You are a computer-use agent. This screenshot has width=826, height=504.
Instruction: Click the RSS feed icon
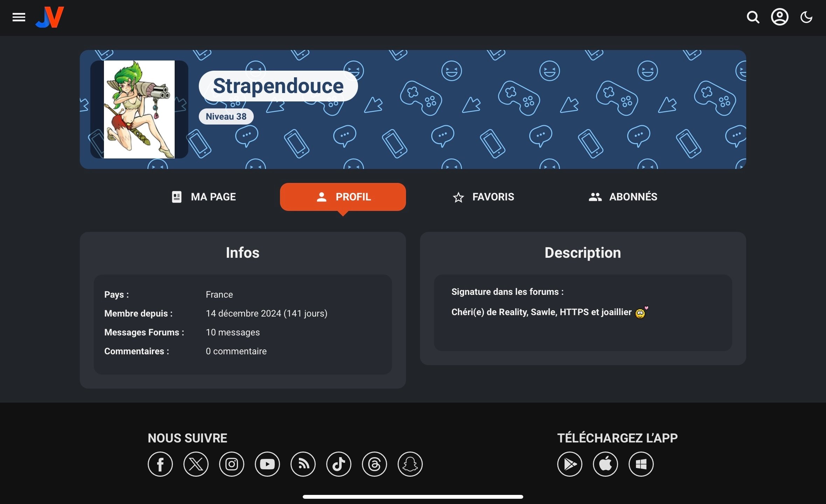click(303, 464)
